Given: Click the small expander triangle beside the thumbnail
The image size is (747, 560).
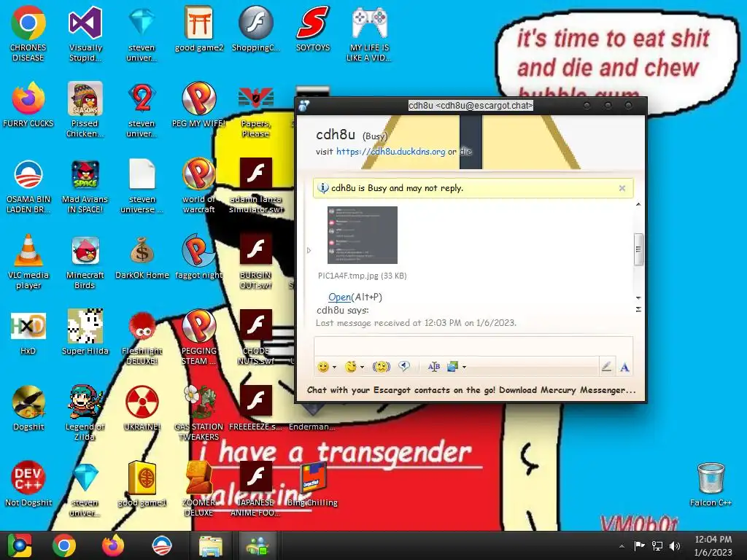Looking at the screenshot, I should coord(309,250).
